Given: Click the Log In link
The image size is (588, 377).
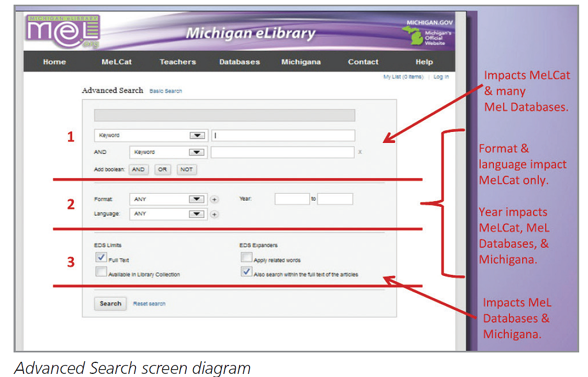Looking at the screenshot, I should click(x=441, y=77).
